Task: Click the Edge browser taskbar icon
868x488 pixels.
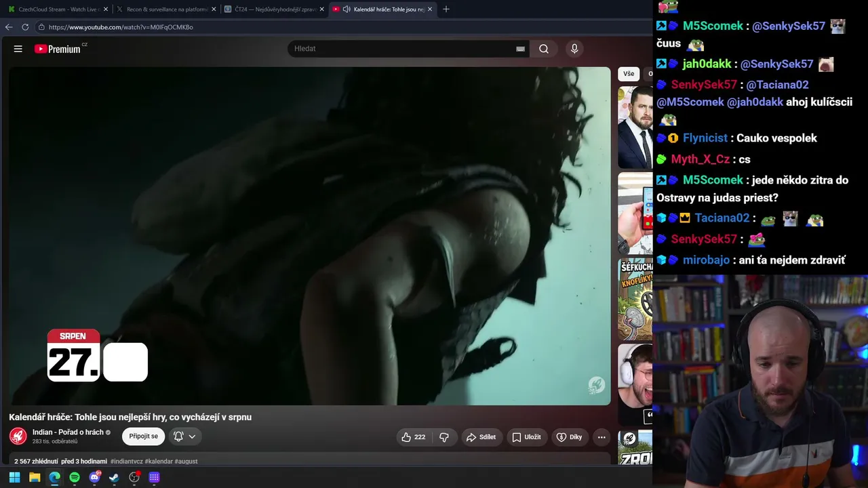Action: click(54, 477)
